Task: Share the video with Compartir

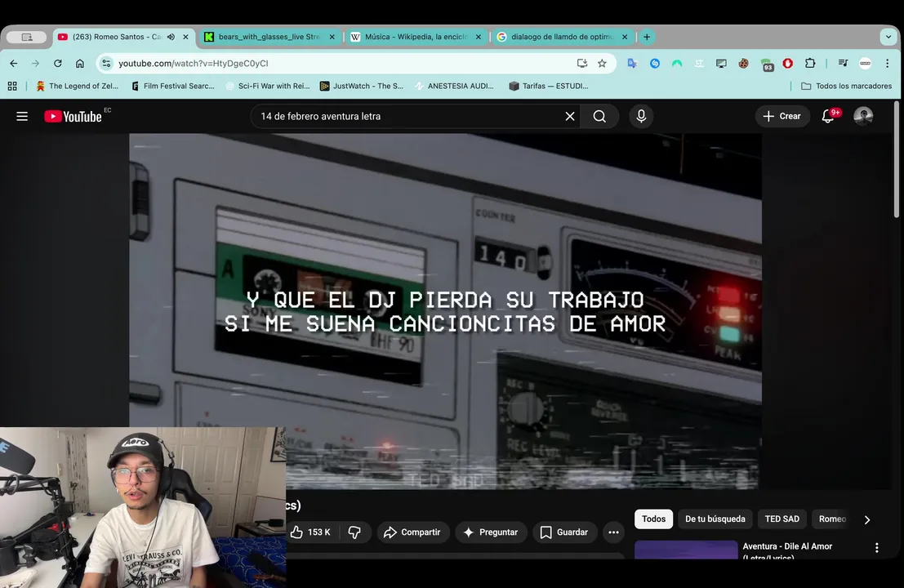Action: pos(412,532)
